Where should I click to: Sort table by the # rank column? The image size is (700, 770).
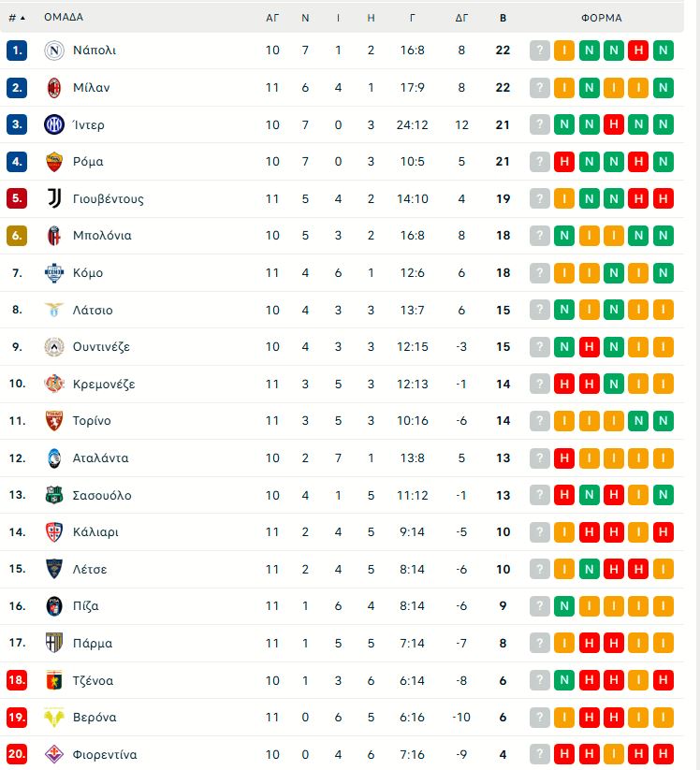click(17, 18)
